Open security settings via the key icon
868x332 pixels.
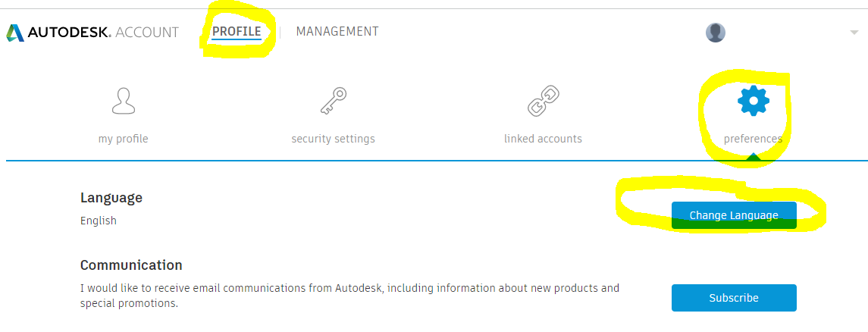(x=333, y=101)
